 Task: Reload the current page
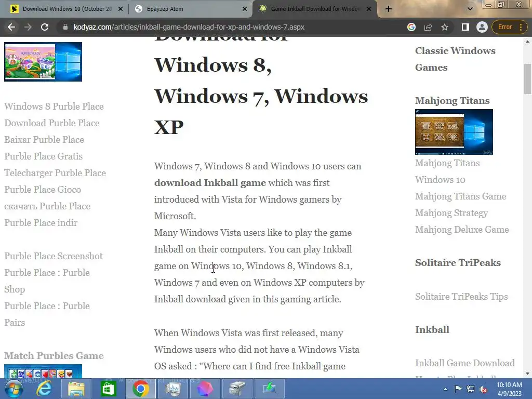pos(45,27)
